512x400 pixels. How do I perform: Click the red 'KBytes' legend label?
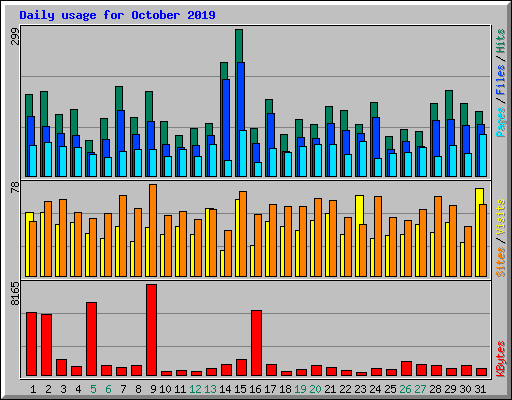(500, 359)
